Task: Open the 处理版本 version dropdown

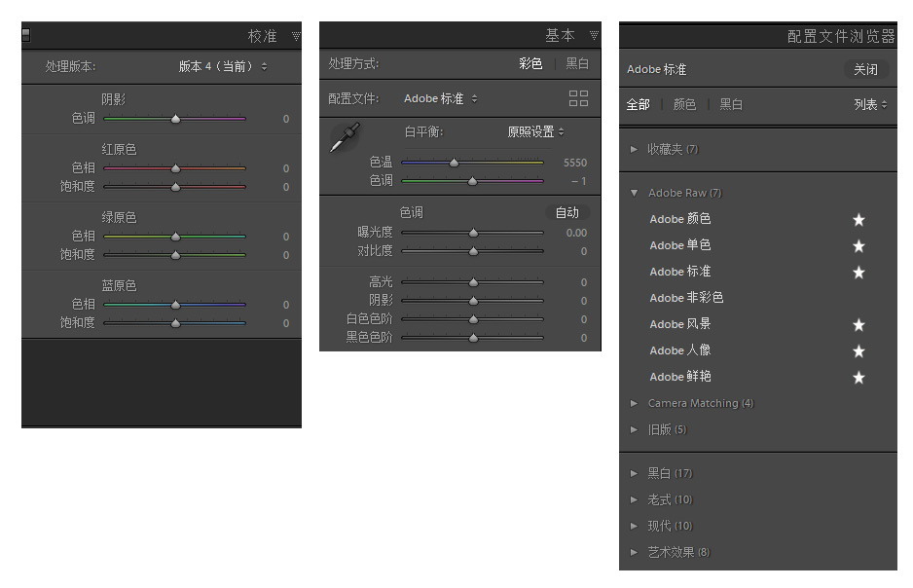Action: pos(223,66)
